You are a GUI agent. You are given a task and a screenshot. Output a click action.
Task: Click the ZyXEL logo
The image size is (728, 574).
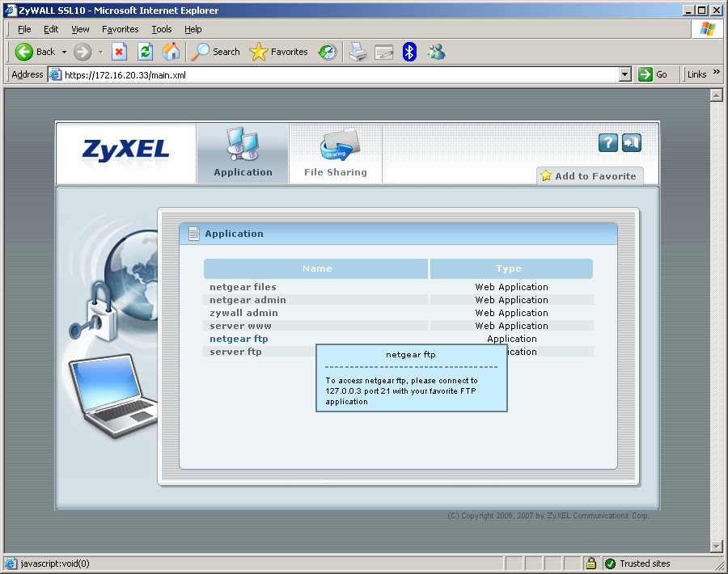[x=126, y=151]
